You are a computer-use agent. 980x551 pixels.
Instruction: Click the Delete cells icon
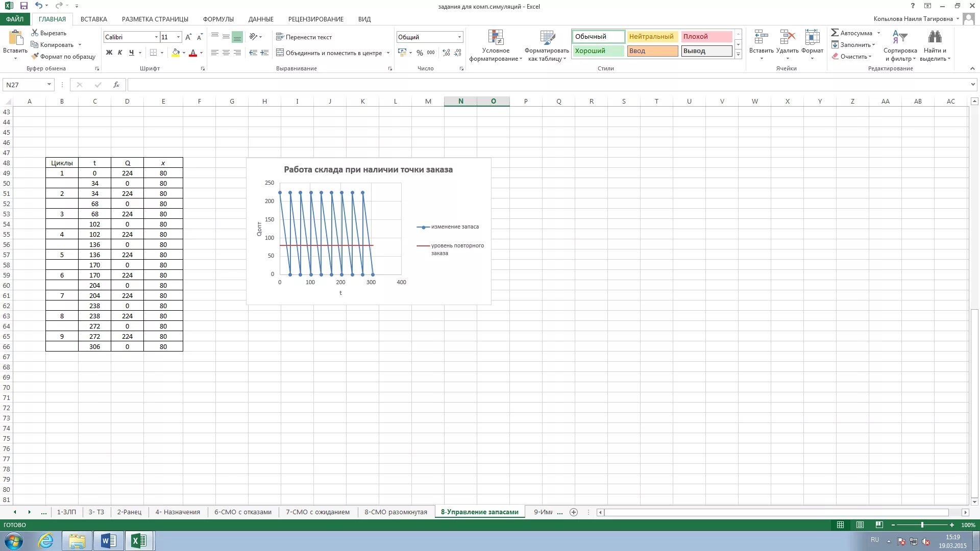pyautogui.click(x=787, y=37)
